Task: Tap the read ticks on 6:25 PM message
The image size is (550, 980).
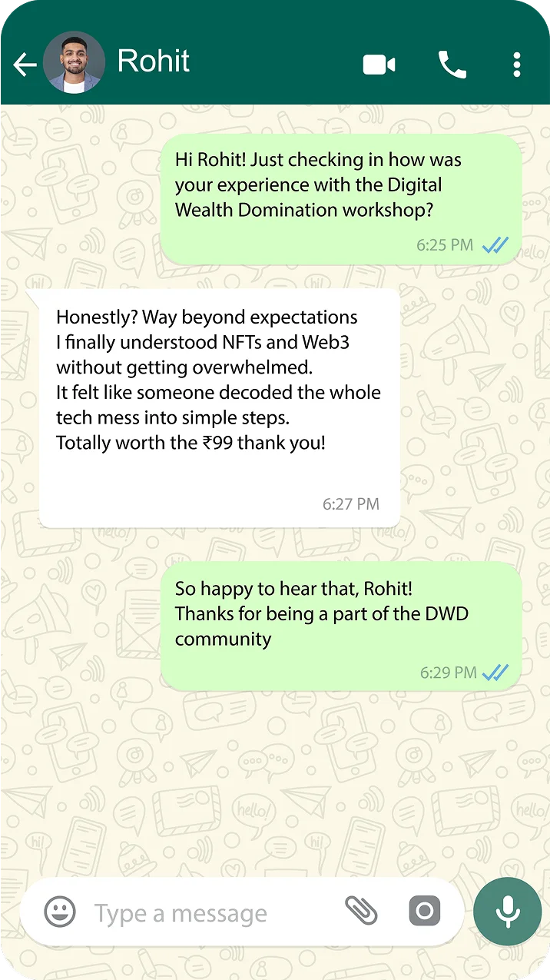Action: (495, 246)
